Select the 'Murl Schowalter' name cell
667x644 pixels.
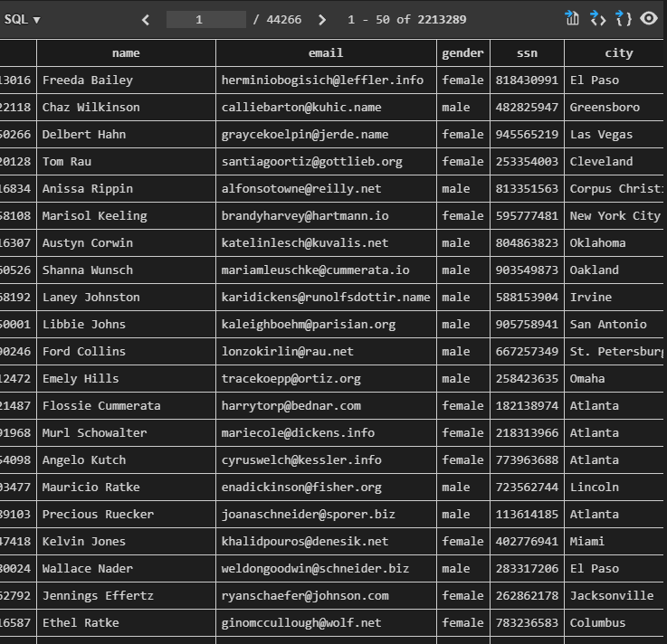click(126, 432)
